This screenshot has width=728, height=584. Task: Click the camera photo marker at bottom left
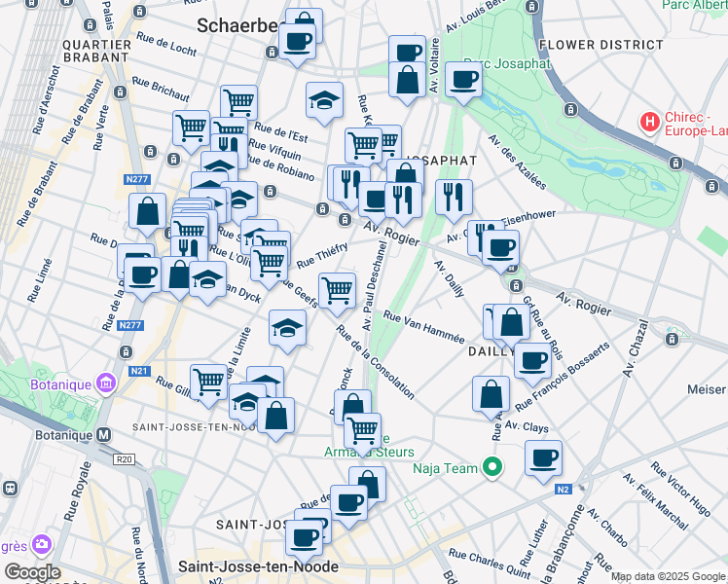pos(42,544)
